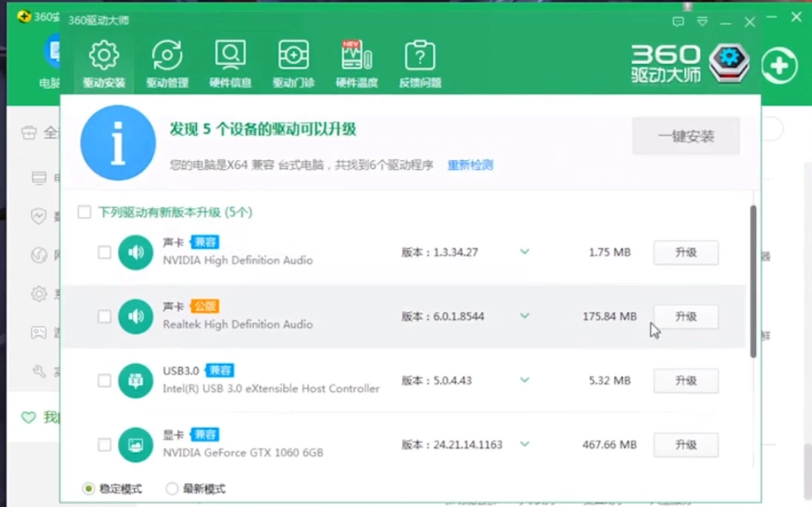Expand version dropdown for Realtek audio 6.0.1.8544
The height and width of the screenshot is (507, 812).
[x=524, y=317]
